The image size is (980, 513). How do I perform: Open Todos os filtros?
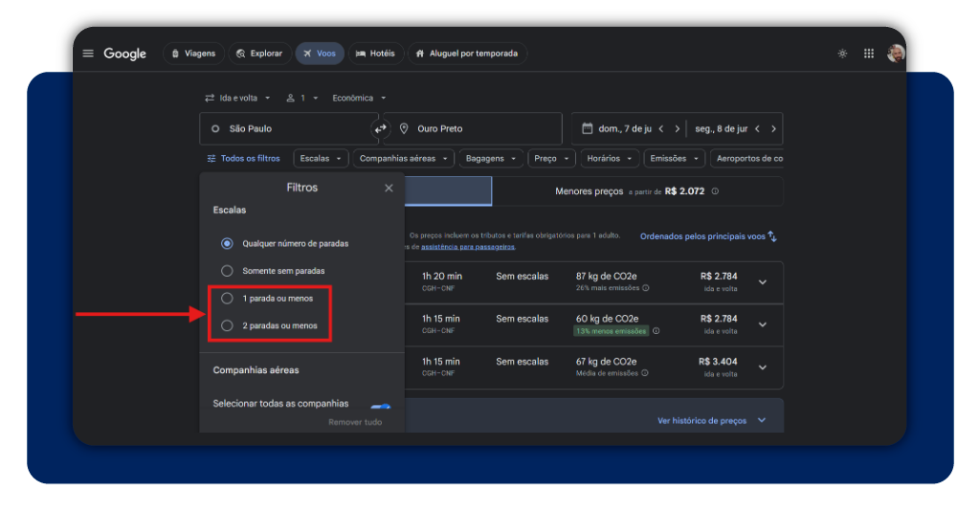pos(243,159)
